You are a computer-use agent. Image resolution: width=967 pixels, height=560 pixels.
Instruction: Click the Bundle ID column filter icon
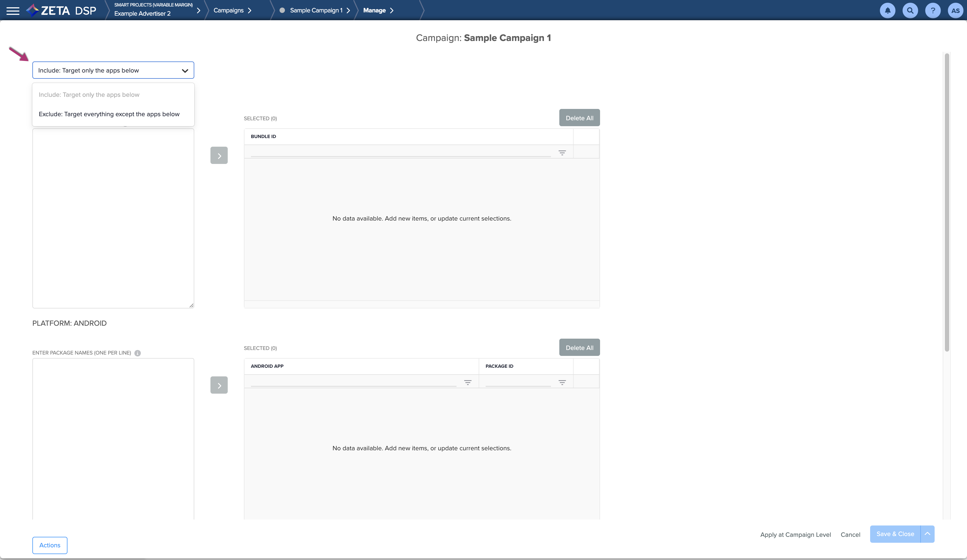562,153
